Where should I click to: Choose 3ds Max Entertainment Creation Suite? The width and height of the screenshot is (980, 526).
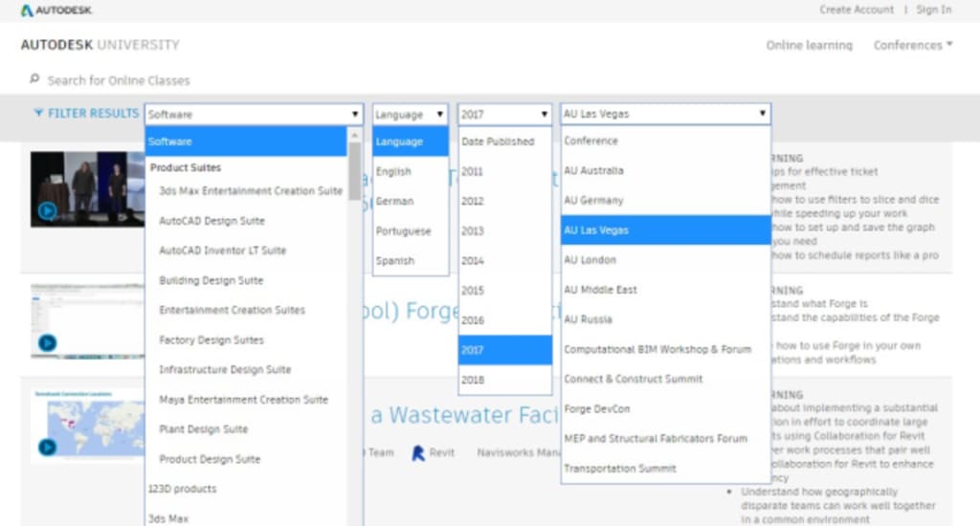click(251, 190)
